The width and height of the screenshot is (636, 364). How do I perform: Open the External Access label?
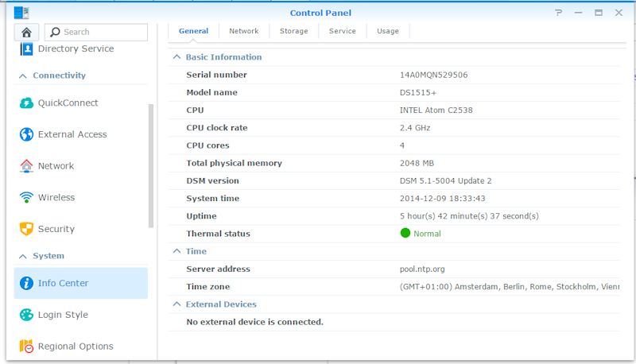click(72, 134)
